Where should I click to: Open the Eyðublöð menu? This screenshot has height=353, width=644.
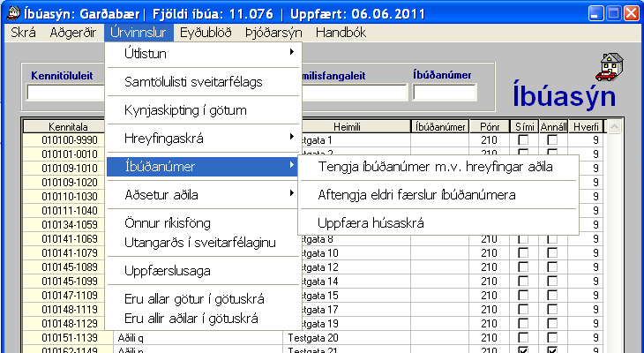tap(206, 33)
